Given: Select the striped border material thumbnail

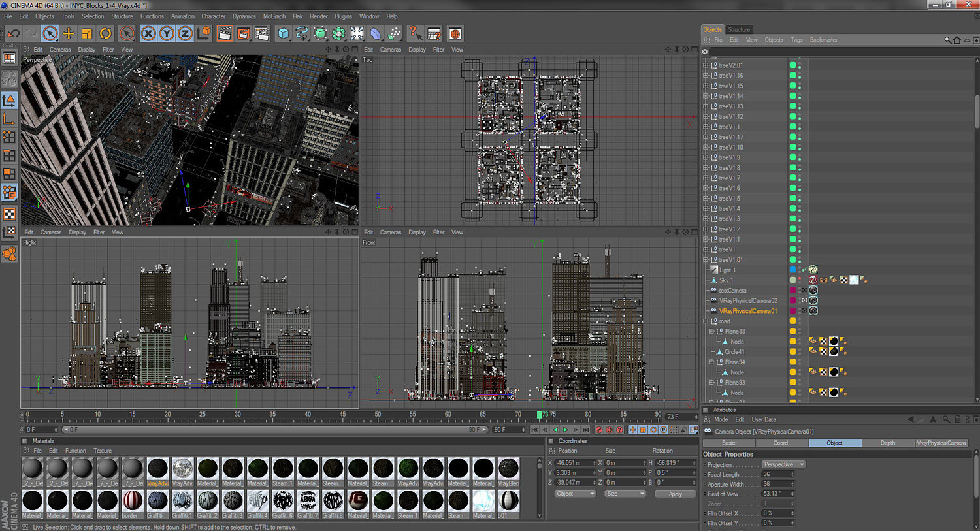Looking at the screenshot, I should coord(132,501).
